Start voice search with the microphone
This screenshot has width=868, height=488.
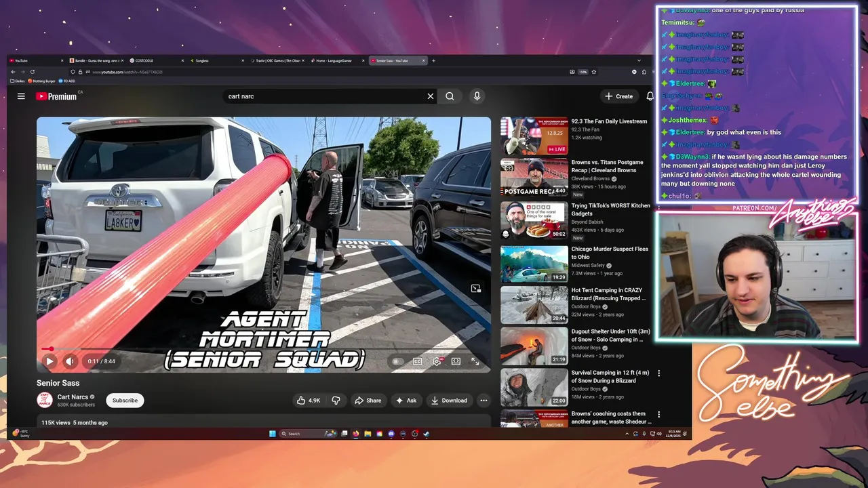point(477,96)
